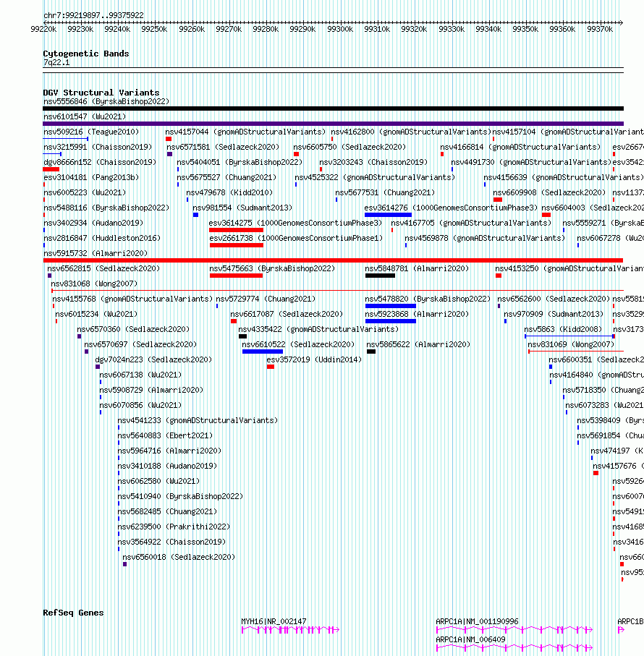Open MYH16|NR_002147 gene label
The image size is (644, 656).
coord(274,622)
